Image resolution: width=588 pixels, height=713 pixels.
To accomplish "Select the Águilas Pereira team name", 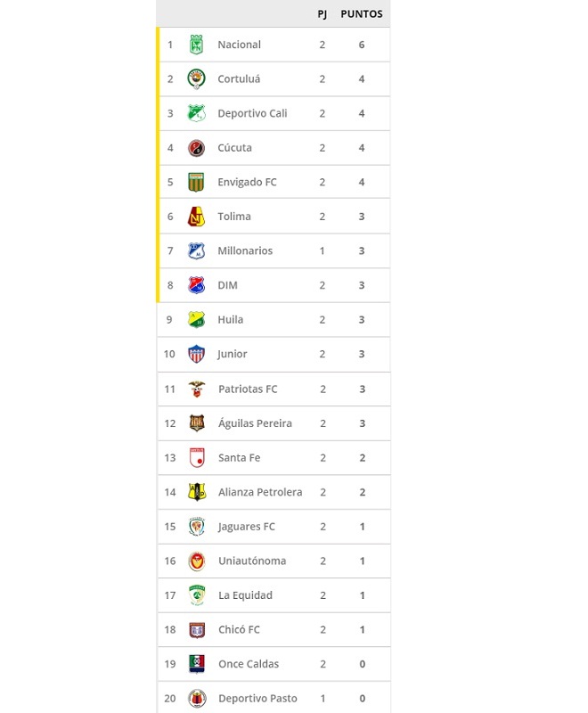I will pos(255,423).
